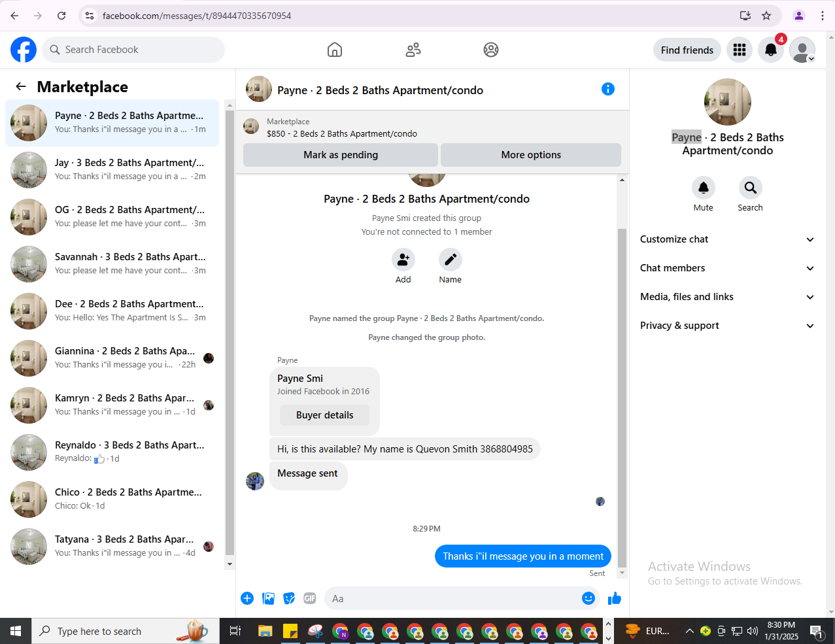835x644 pixels.
Task: Open the notifications bell with 4 badge
Action: click(771, 50)
